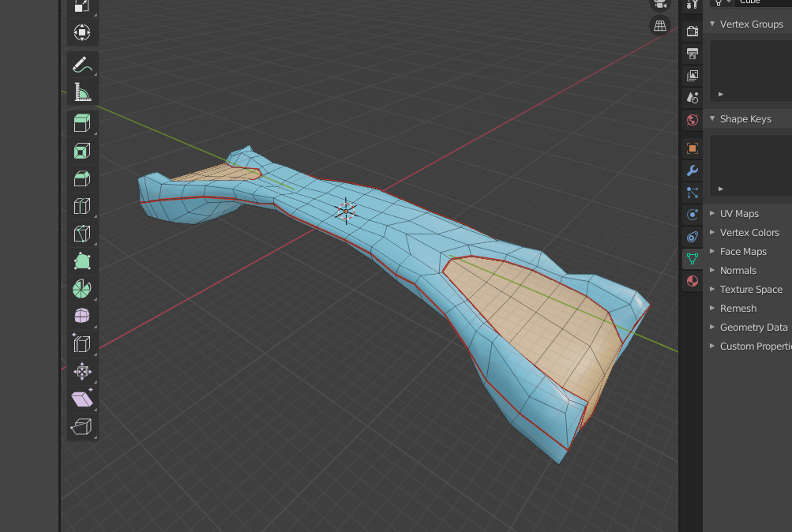Activate the Loop Cut tool

(82, 206)
